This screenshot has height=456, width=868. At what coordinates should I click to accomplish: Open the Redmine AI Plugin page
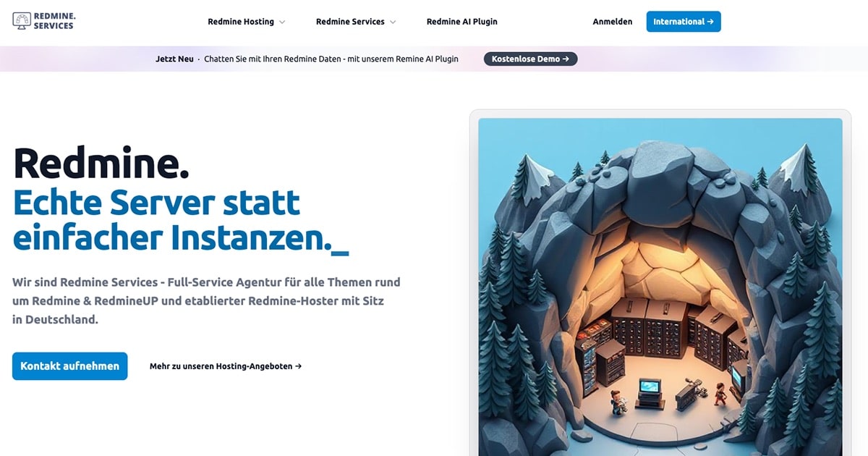(461, 22)
